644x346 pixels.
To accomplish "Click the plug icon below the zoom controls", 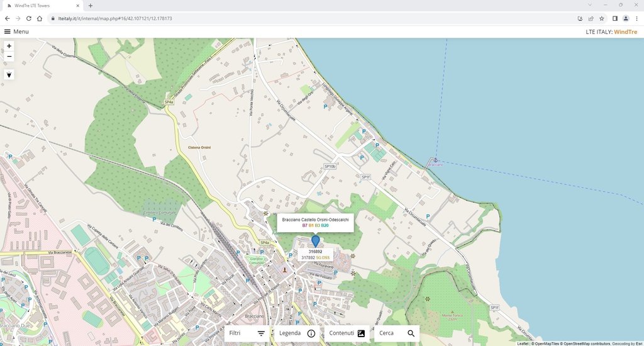I will 9,74.
